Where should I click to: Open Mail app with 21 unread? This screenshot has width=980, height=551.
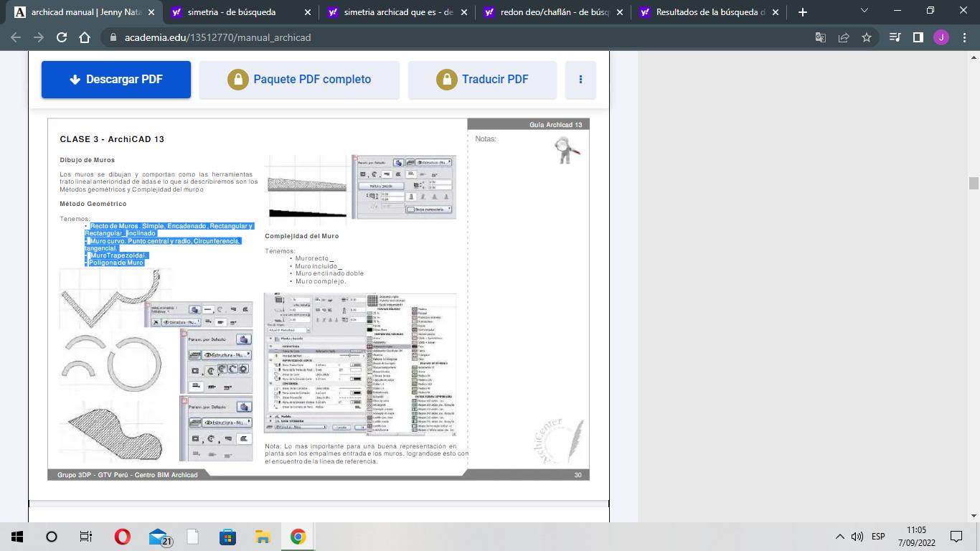click(159, 537)
